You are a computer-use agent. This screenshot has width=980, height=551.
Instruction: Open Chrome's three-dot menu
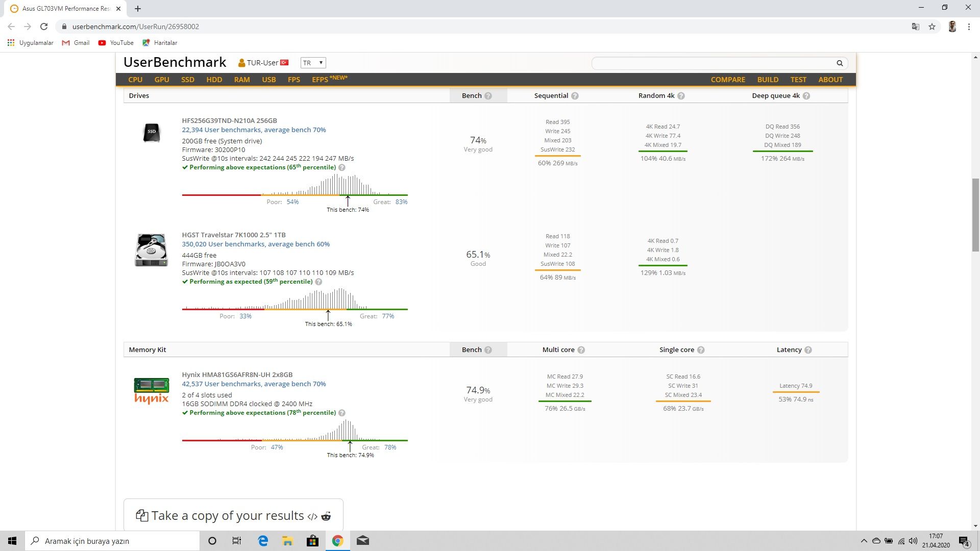click(x=969, y=27)
